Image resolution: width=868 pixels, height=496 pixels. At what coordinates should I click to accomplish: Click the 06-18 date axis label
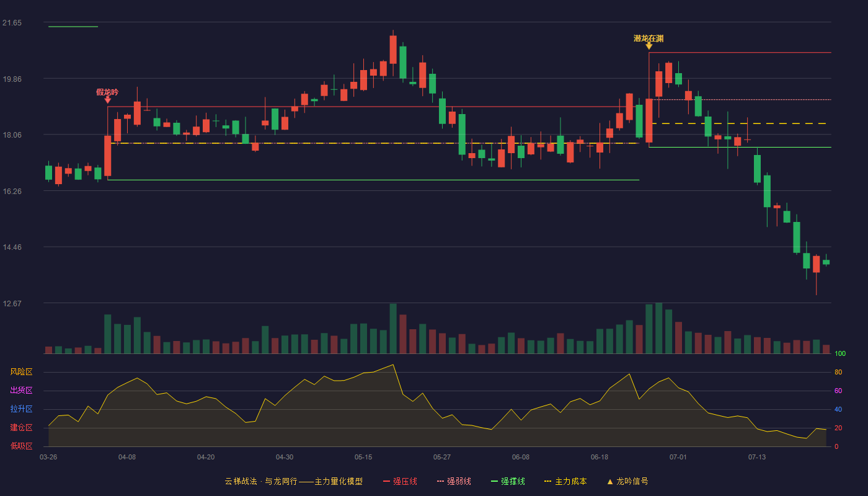click(600, 457)
